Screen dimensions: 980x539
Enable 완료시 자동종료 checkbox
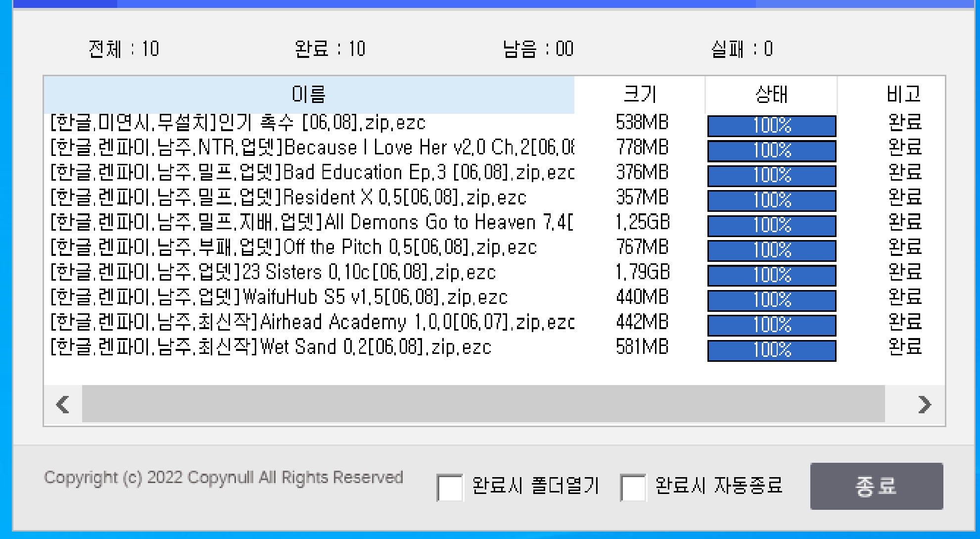pyautogui.click(x=633, y=488)
